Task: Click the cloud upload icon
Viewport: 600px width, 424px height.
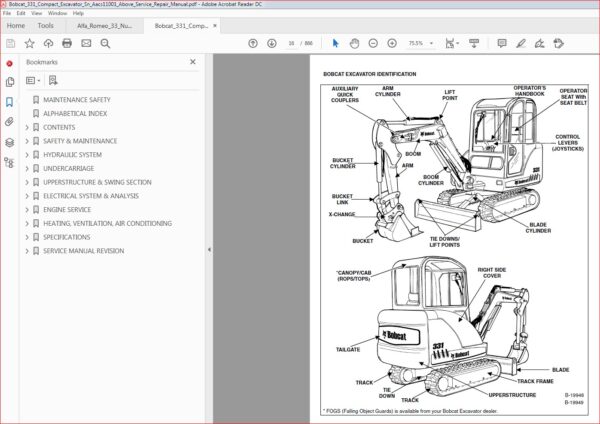Action: (x=48, y=43)
